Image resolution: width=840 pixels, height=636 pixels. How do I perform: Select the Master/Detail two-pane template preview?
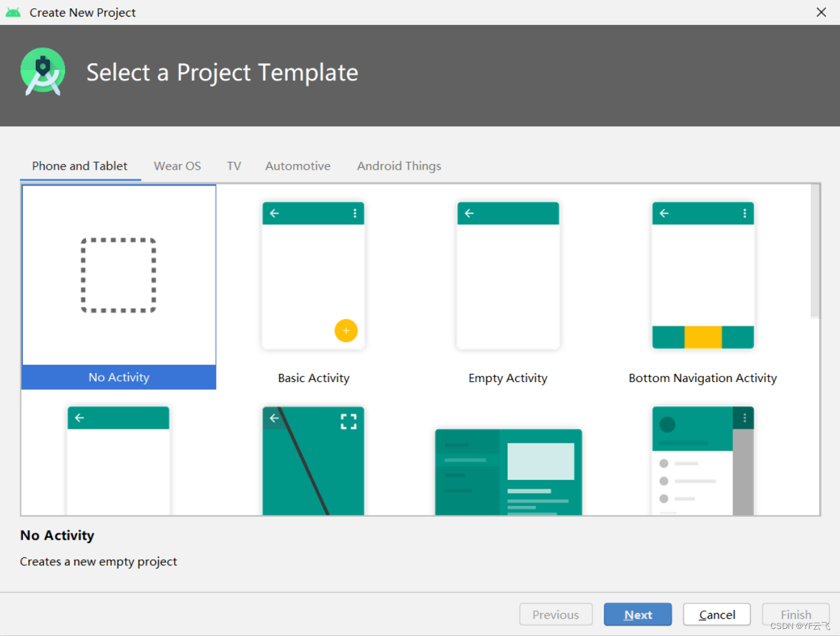[508, 472]
